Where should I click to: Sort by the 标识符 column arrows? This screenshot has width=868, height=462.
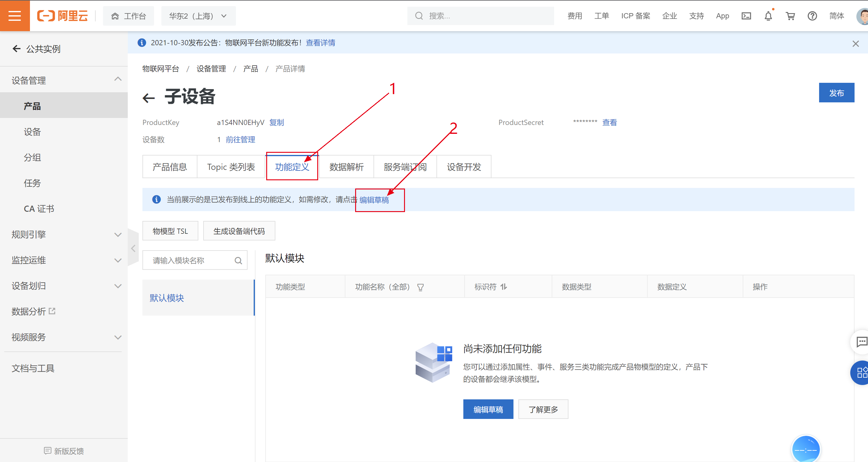503,287
